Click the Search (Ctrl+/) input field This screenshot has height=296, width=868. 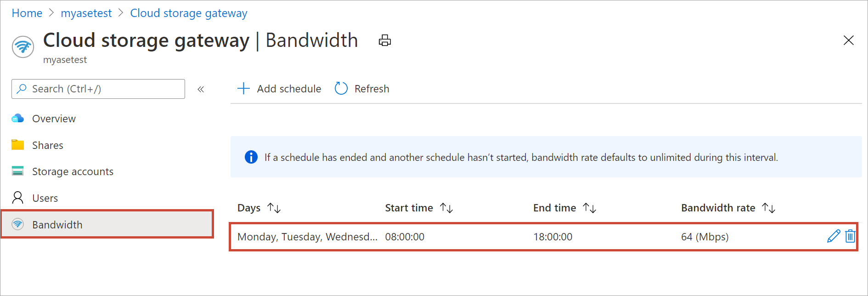[98, 89]
